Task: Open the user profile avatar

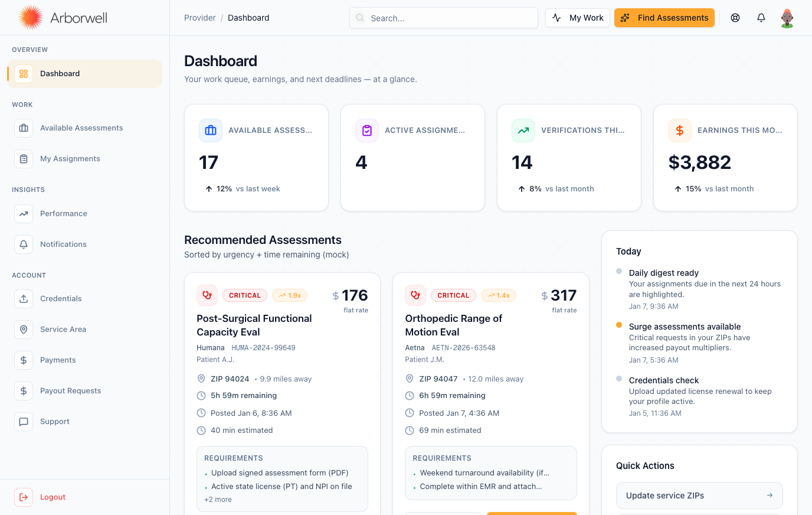Action: 787,18
